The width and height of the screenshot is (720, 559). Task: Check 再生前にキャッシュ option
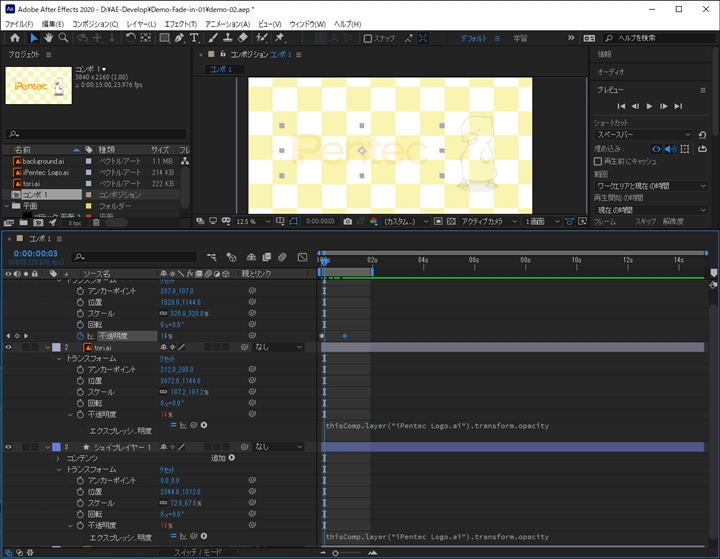click(599, 160)
